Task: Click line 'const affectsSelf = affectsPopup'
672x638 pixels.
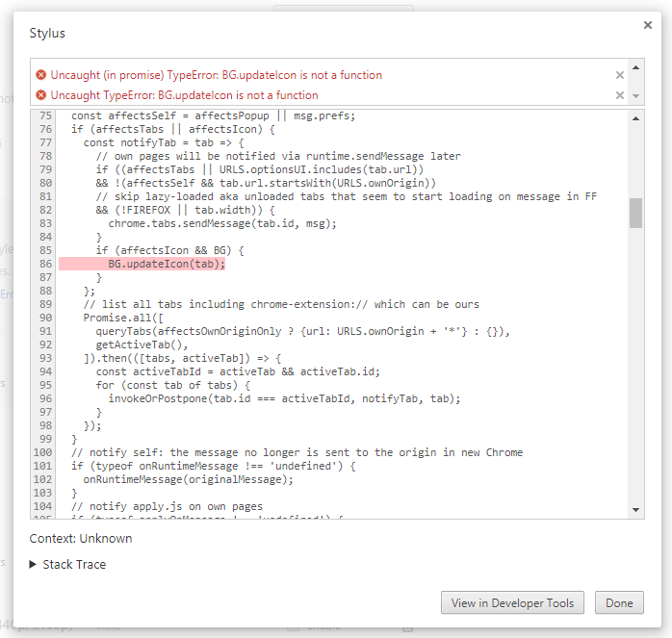Action: [x=213, y=115]
